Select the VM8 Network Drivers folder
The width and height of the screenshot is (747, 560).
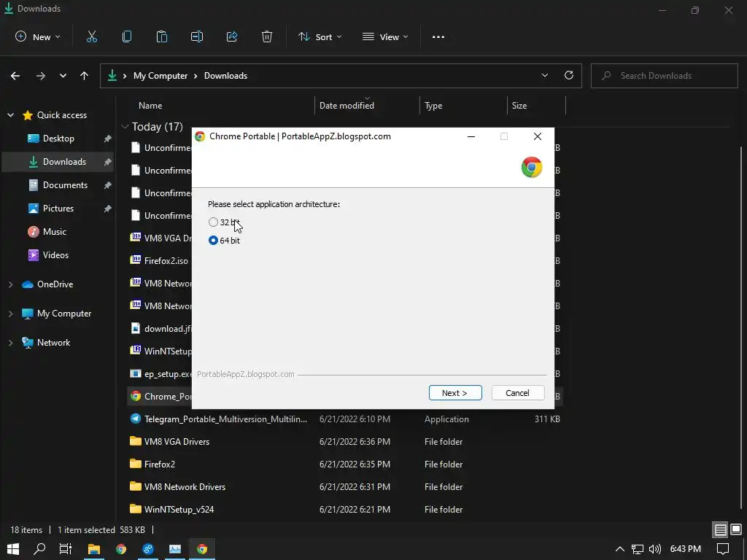[x=185, y=487]
